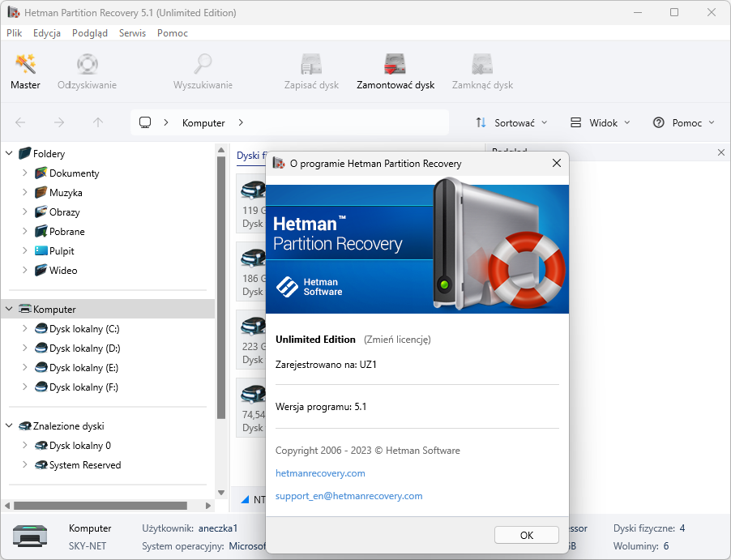Open the Serwis menu
The image size is (731, 560).
tap(132, 33)
